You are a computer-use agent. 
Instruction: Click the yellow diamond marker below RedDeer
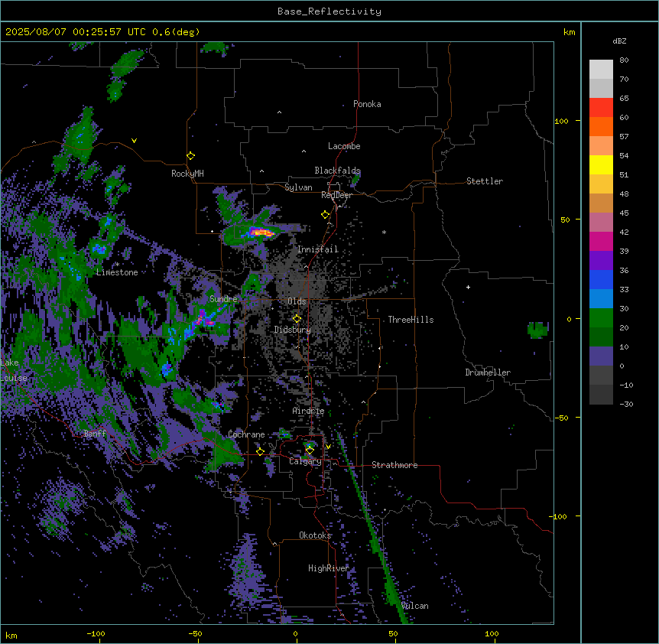[325, 215]
